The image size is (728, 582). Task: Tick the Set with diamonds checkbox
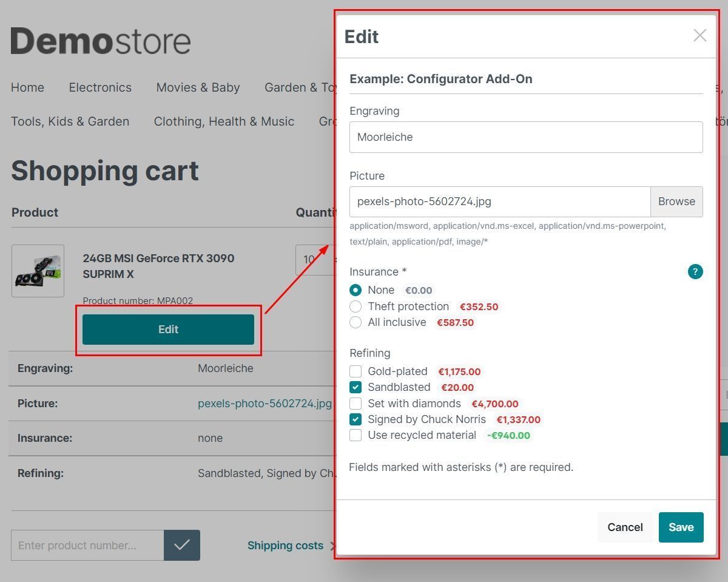click(x=356, y=404)
